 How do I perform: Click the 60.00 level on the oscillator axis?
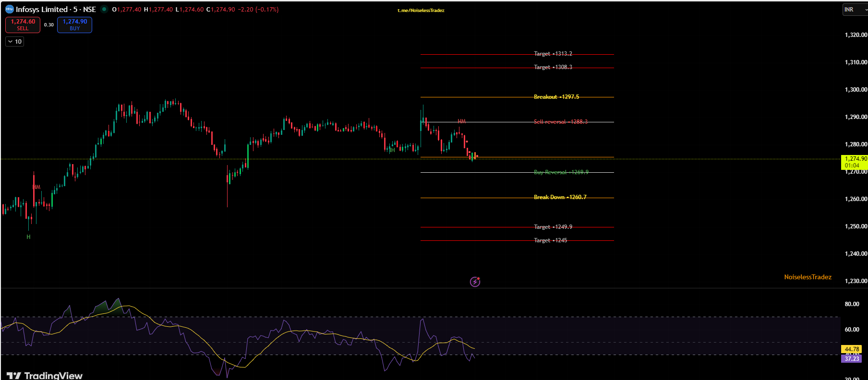pos(852,330)
